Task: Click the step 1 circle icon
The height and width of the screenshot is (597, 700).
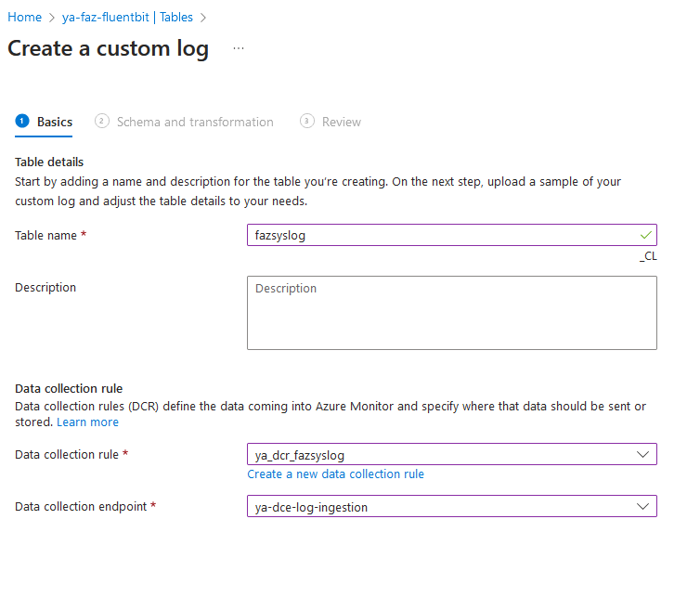Action: (x=22, y=122)
